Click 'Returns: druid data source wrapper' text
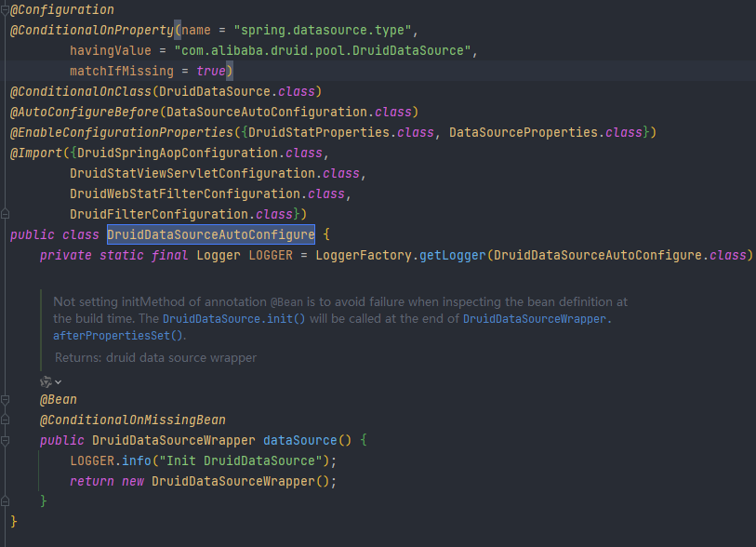This screenshot has width=756, height=547. pos(155,358)
